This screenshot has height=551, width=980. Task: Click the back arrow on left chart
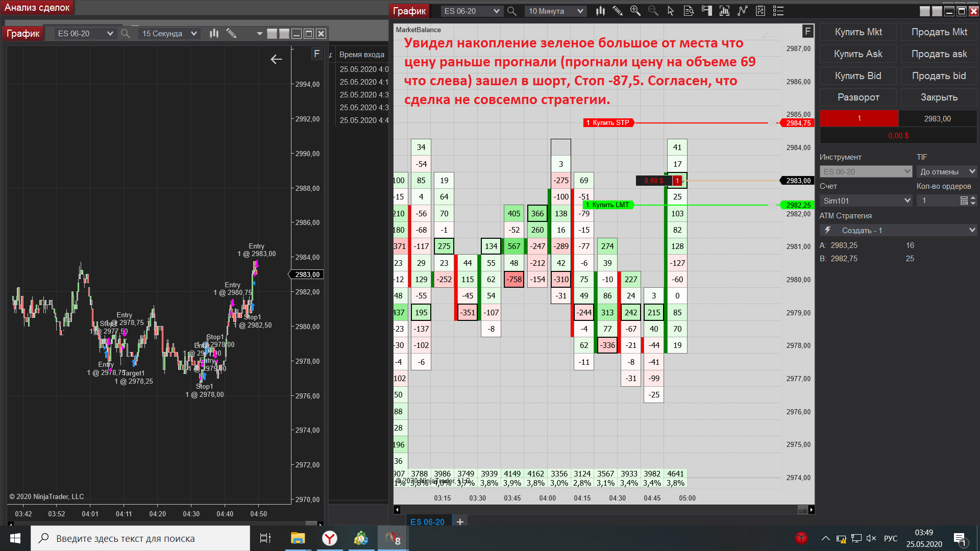tap(276, 60)
